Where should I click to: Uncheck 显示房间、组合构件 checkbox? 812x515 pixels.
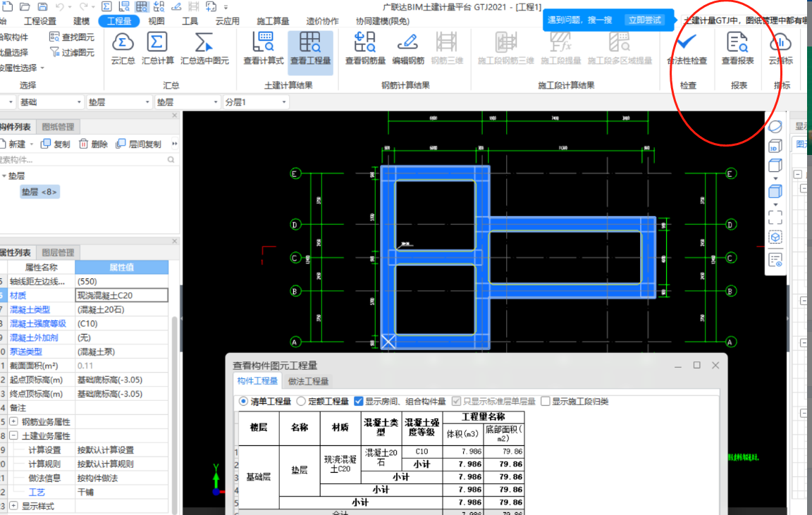tap(358, 401)
